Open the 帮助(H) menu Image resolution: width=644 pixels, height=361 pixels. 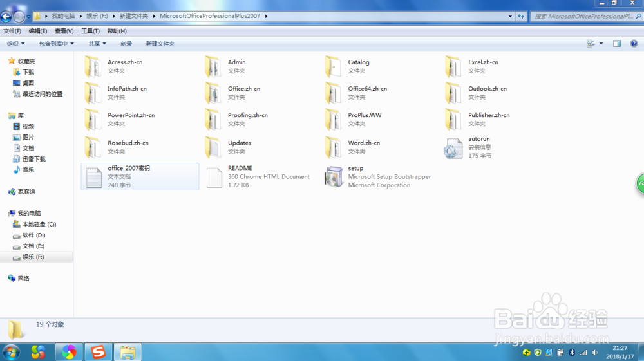pos(117,31)
